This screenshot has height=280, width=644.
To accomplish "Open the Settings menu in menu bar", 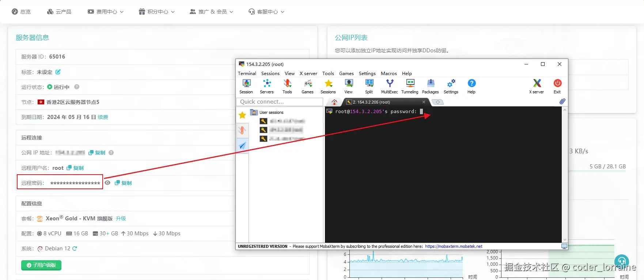I will pos(367,74).
